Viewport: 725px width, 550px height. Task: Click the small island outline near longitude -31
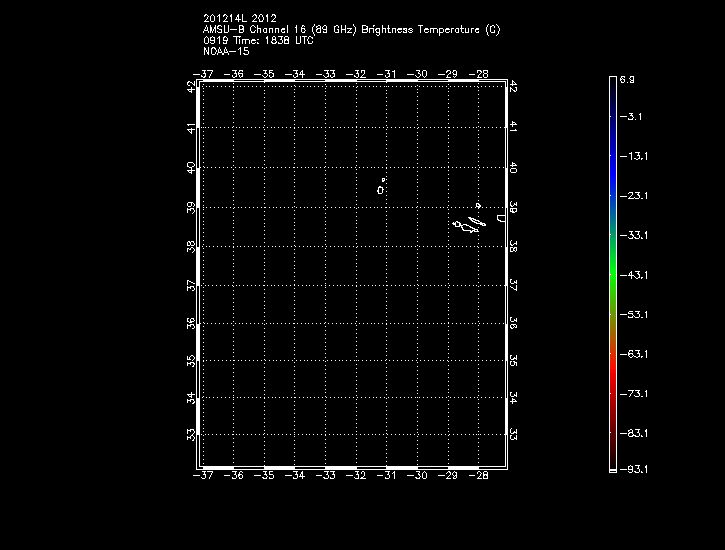pos(381,189)
